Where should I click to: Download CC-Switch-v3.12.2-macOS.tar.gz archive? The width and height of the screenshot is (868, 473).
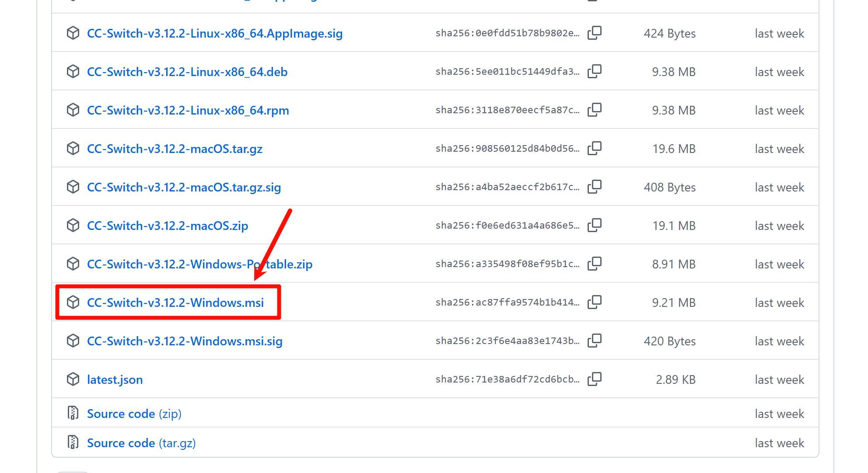tap(175, 149)
